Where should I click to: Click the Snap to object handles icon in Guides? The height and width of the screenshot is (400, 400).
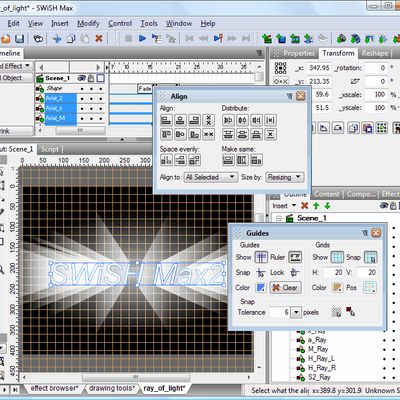[350, 312]
